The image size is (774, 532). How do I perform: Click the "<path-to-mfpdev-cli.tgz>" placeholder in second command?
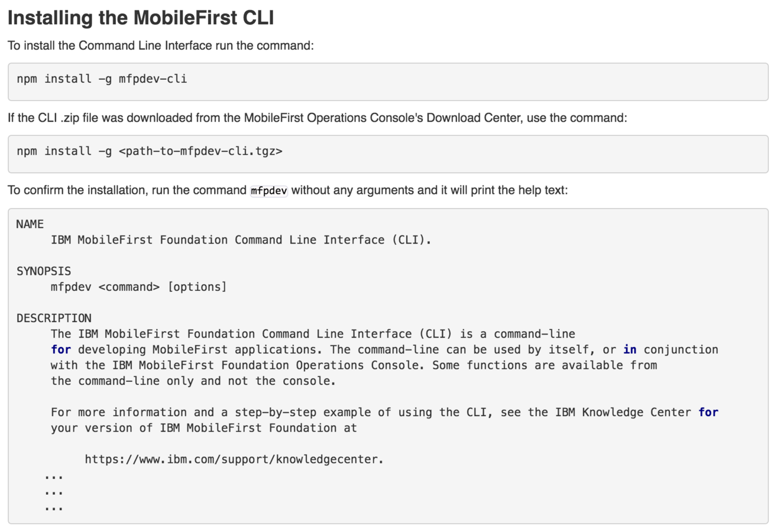200,151
